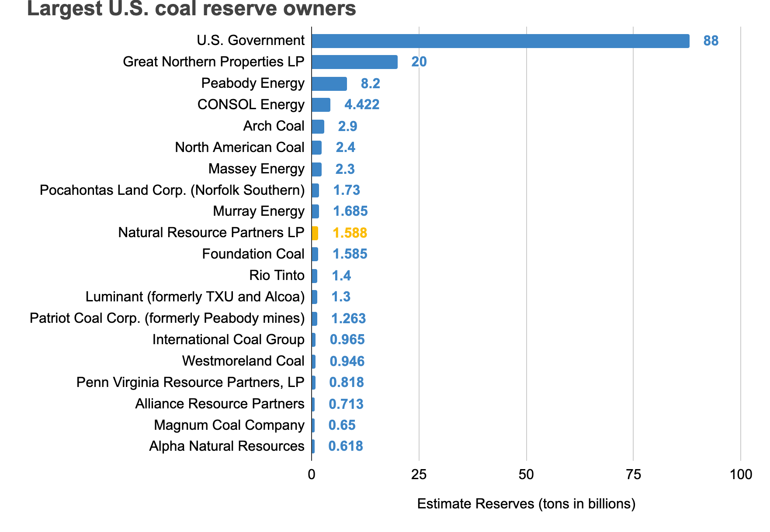Click the 1.585 data value
Viewport: 770px width, 532px height.
pos(350,254)
